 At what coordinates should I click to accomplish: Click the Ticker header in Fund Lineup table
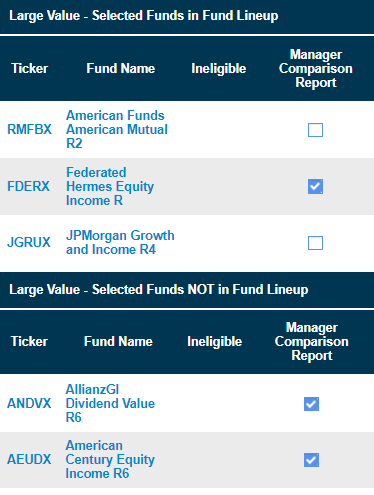pyautogui.click(x=30, y=68)
